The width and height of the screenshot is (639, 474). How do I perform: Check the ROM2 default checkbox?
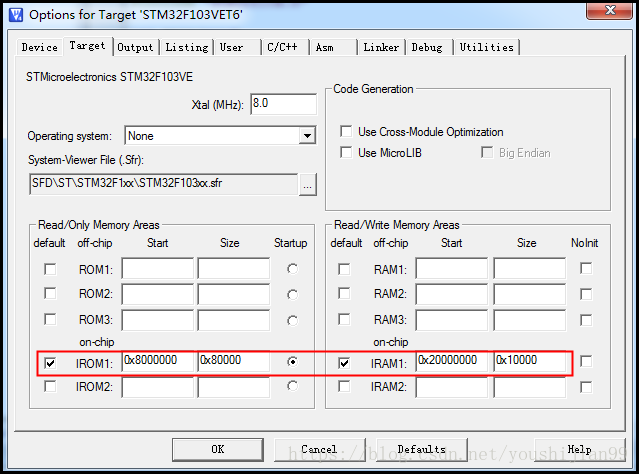click(50, 293)
